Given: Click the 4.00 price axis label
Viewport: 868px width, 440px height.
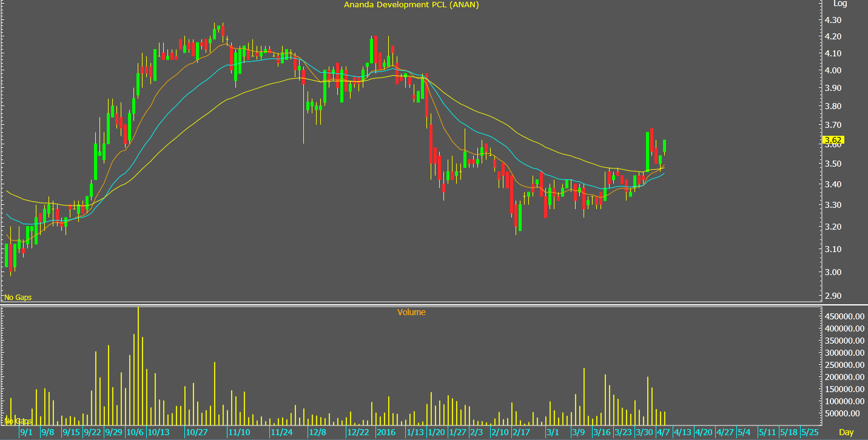Looking at the screenshot, I should pos(833,70).
